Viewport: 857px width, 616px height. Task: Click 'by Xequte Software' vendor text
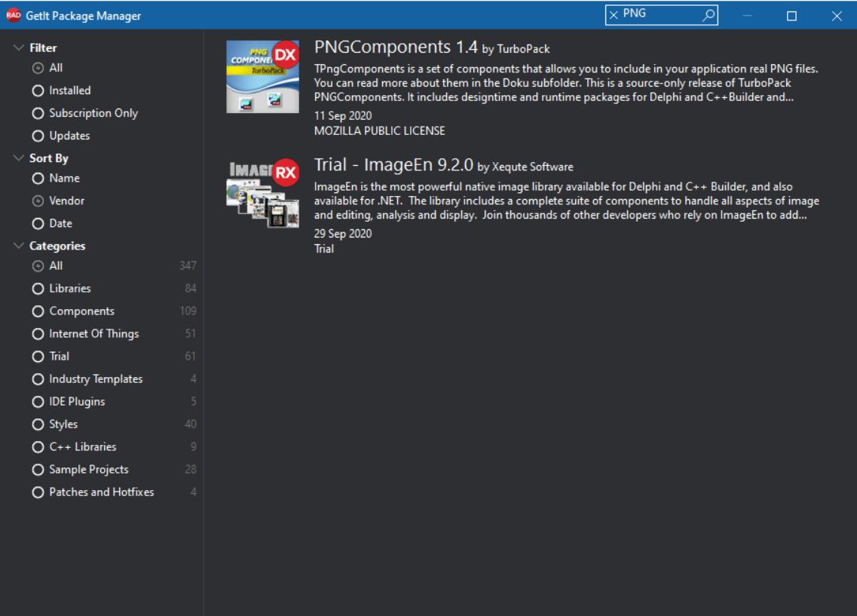point(525,167)
